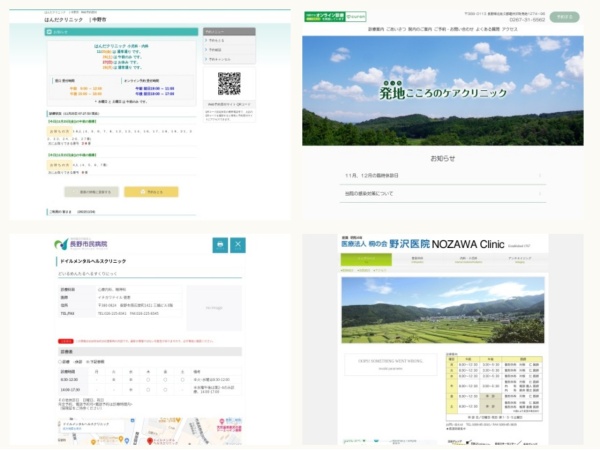Click the no-image placeholder on clinic detail page

tap(212, 309)
